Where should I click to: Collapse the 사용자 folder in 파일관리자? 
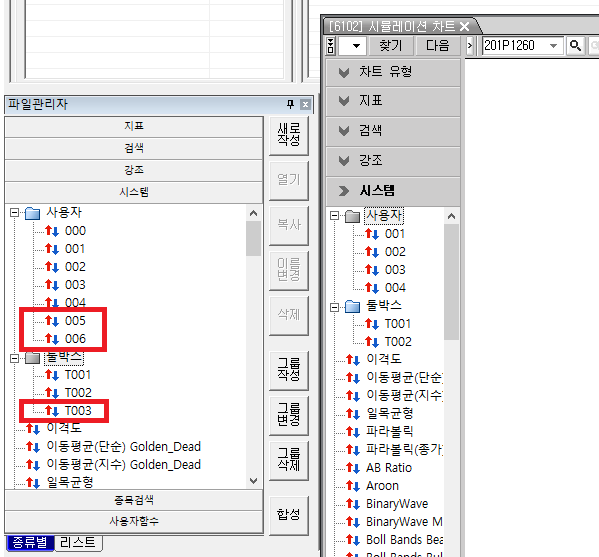pos(15,212)
